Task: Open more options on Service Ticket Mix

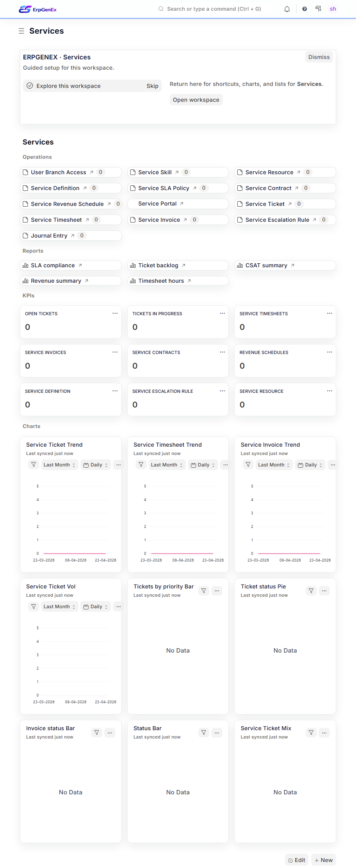Action: pyautogui.click(x=324, y=733)
